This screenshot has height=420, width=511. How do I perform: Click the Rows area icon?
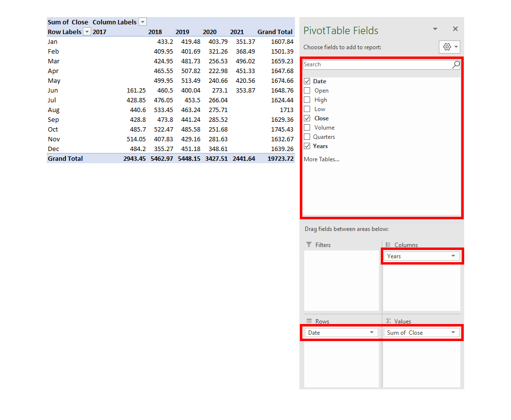309,321
